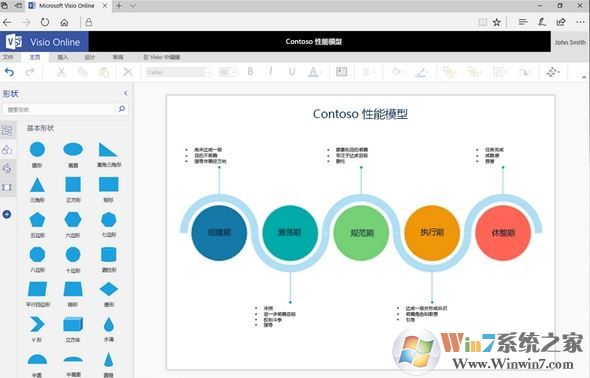Pick the Heptagon shape (七边形)

(108, 220)
